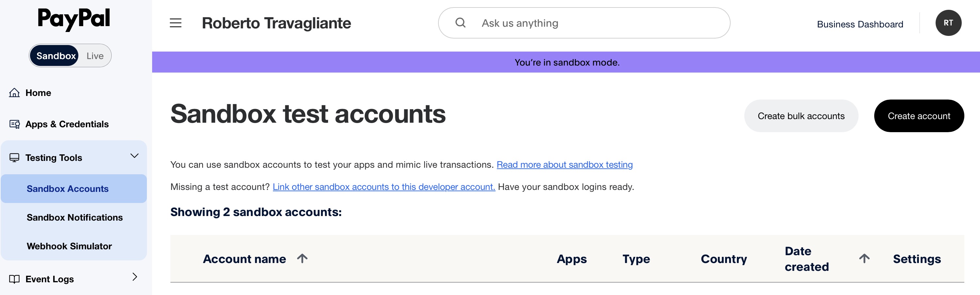This screenshot has width=980, height=295.
Task: Open Business Dashboard link
Action: coord(860,24)
